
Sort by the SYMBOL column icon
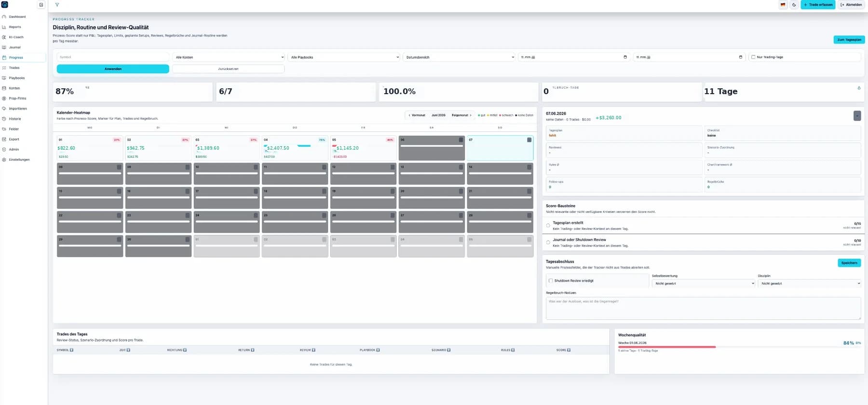[x=72, y=350]
